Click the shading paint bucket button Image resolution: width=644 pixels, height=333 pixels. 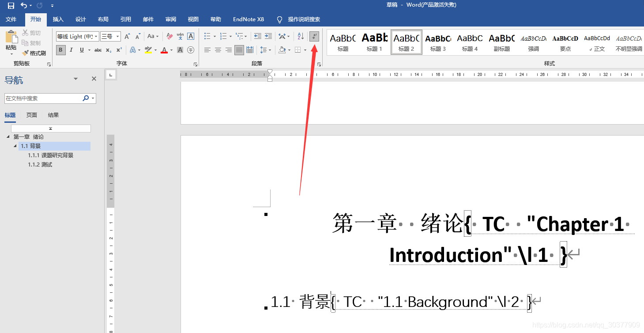click(282, 50)
